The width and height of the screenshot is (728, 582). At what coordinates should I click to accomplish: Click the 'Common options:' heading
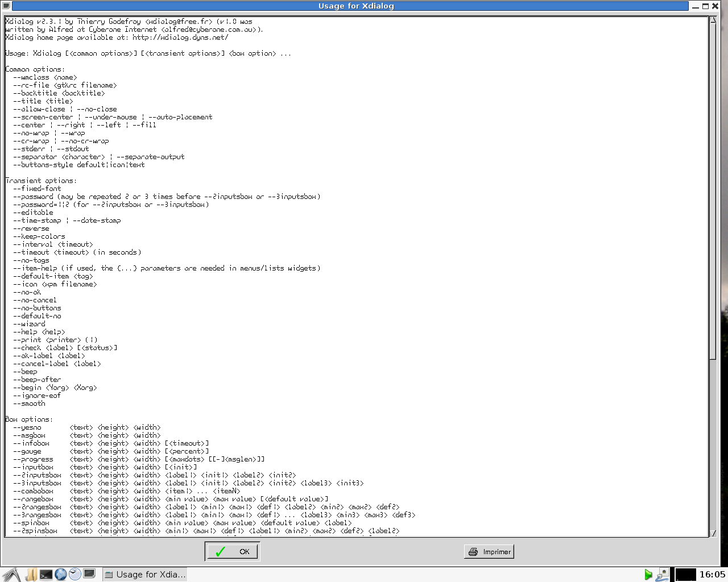pos(35,69)
